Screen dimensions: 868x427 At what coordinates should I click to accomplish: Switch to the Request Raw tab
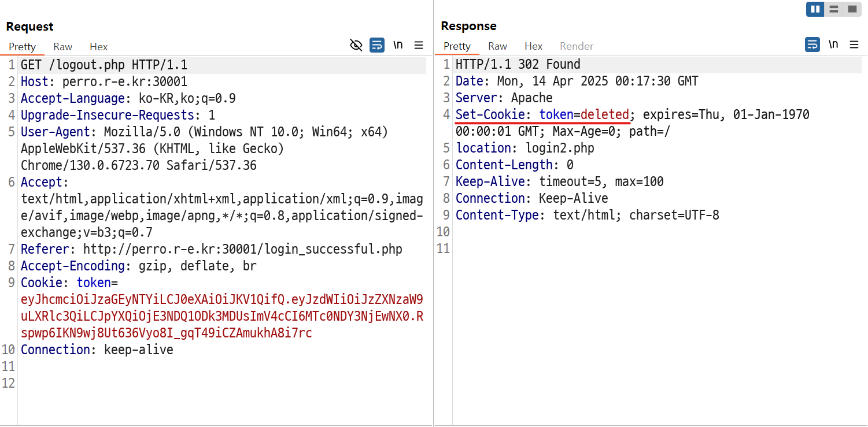[63, 47]
